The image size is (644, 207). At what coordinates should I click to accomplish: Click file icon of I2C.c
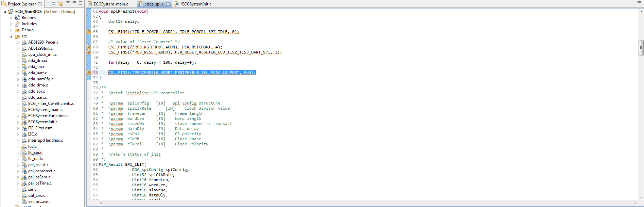pos(24,134)
